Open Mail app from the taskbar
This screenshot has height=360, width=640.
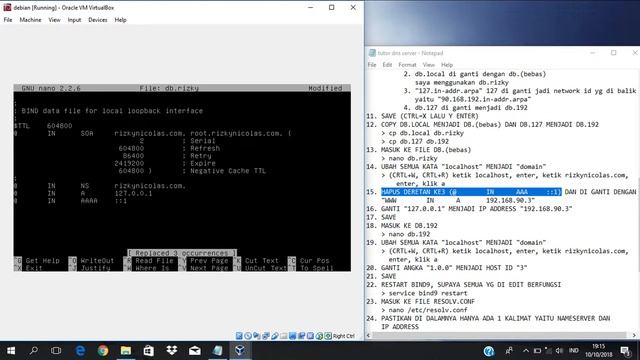[194, 351]
